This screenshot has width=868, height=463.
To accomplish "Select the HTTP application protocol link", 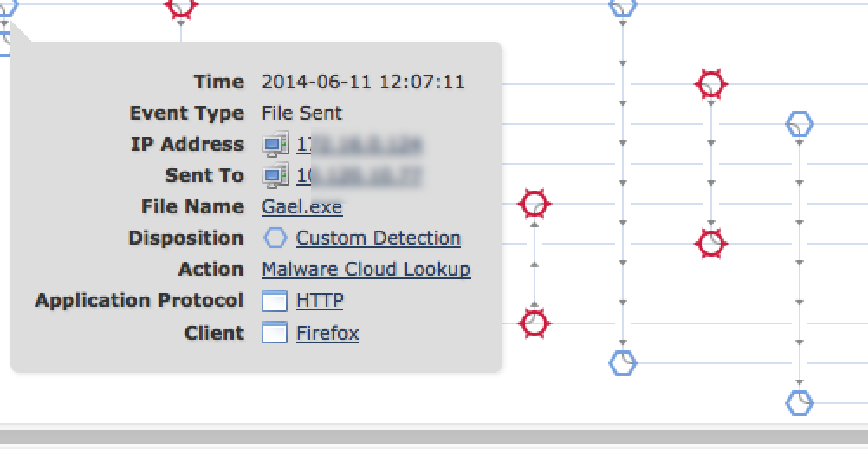I will coord(320,301).
